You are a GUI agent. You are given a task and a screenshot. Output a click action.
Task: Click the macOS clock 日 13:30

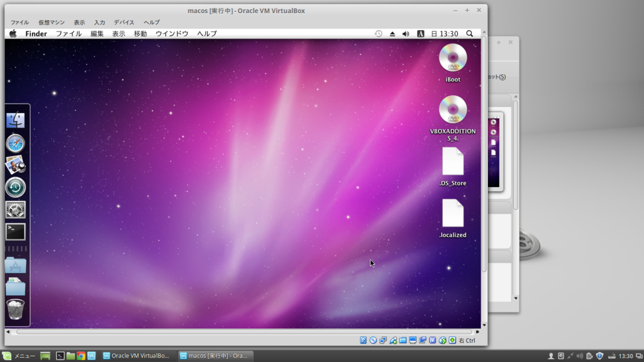click(445, 34)
